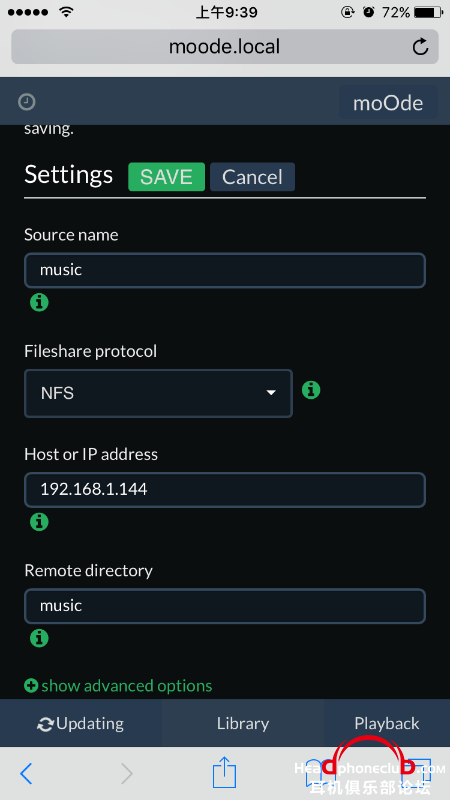Click the Host or IP address field
The image size is (450, 800).
[225, 490]
